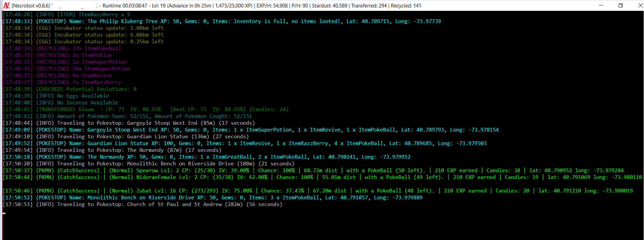Click the 'Potential Evolutions: 0' line
This screenshot has height=240, width=644.
tap(69, 89)
